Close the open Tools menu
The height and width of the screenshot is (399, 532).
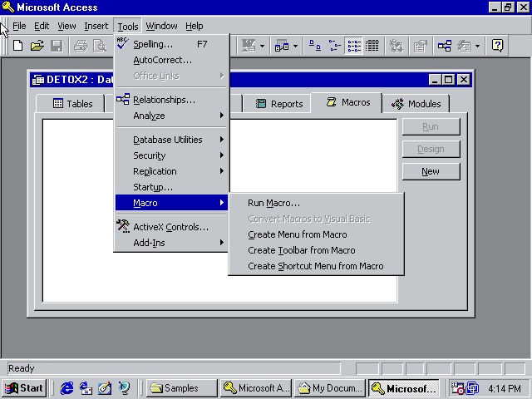point(127,26)
